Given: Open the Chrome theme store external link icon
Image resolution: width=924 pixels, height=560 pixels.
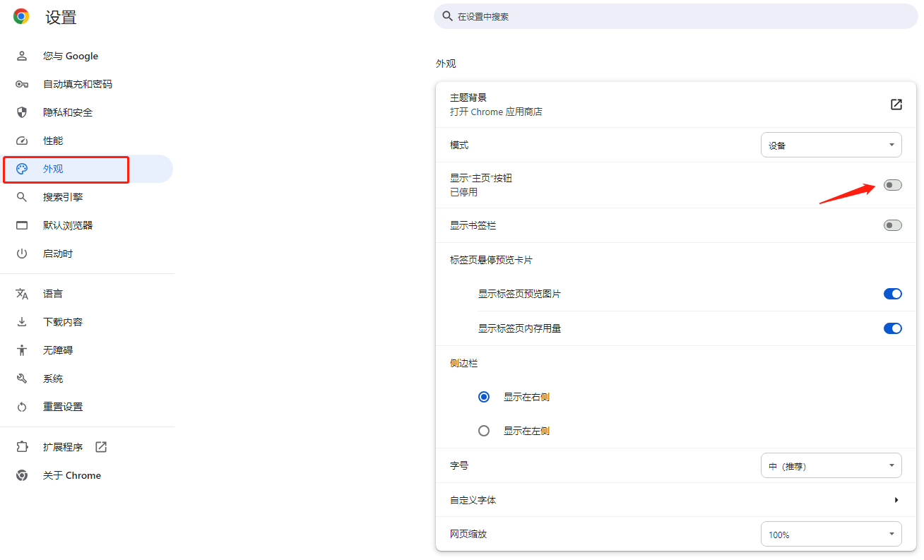Looking at the screenshot, I should click(x=896, y=104).
